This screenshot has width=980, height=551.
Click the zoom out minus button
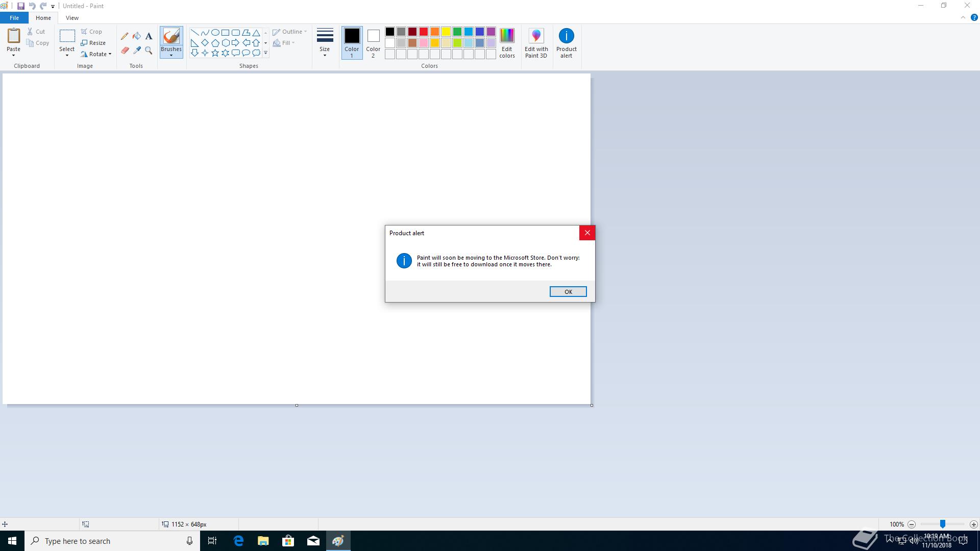coord(912,524)
